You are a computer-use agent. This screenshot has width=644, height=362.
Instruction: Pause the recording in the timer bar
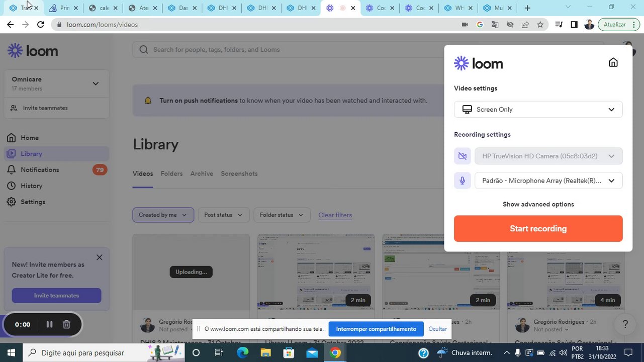[49, 324]
